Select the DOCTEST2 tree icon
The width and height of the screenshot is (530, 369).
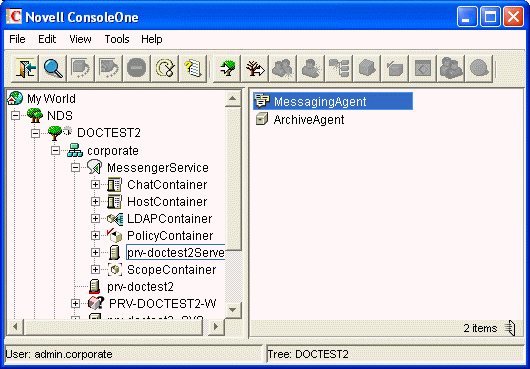click(x=55, y=132)
